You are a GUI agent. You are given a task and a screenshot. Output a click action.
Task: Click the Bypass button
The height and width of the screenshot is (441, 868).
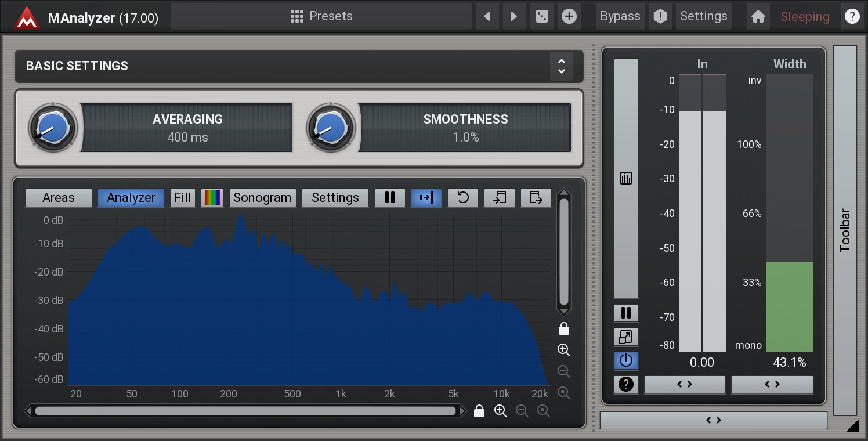pyautogui.click(x=620, y=16)
